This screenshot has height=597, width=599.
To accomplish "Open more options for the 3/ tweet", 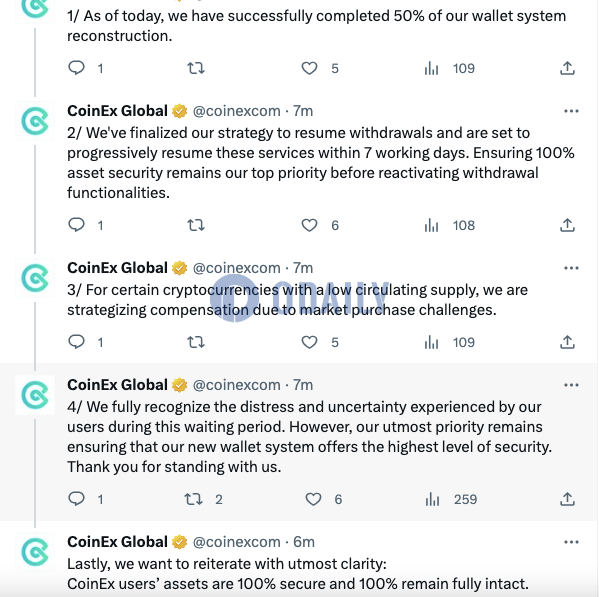I will pos(571,268).
